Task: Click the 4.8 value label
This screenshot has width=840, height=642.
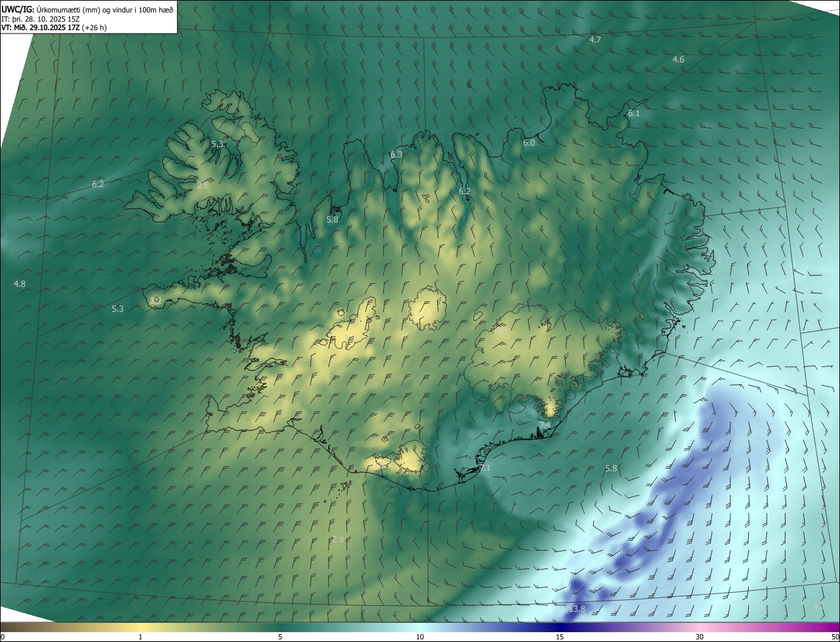Action: tap(20, 284)
